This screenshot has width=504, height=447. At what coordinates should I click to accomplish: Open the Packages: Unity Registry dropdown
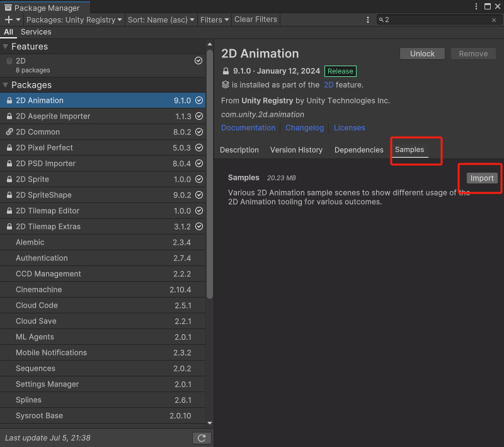point(74,20)
